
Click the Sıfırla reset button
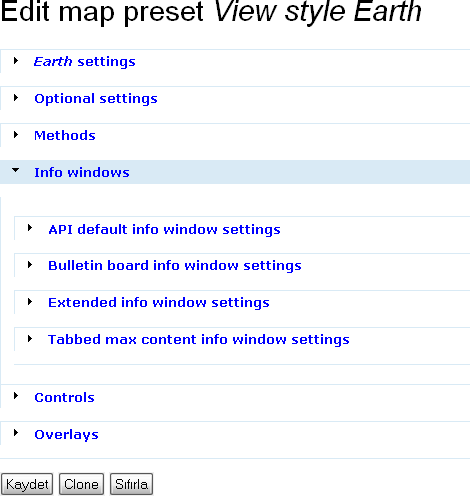point(131,484)
